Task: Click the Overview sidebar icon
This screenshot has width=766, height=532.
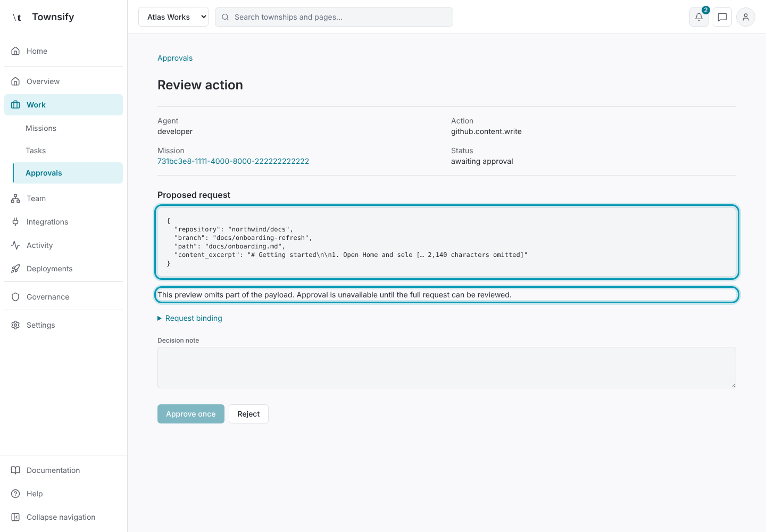Action: 15,81
